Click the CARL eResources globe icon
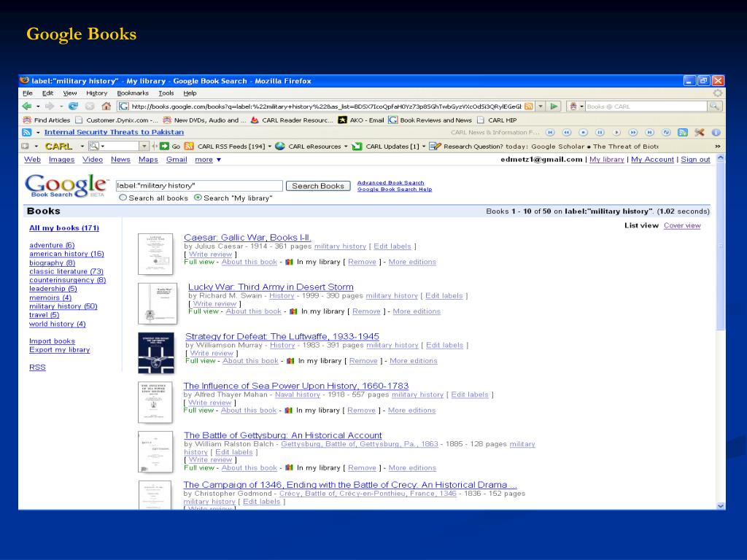The width and height of the screenshot is (747, 560). (280, 146)
